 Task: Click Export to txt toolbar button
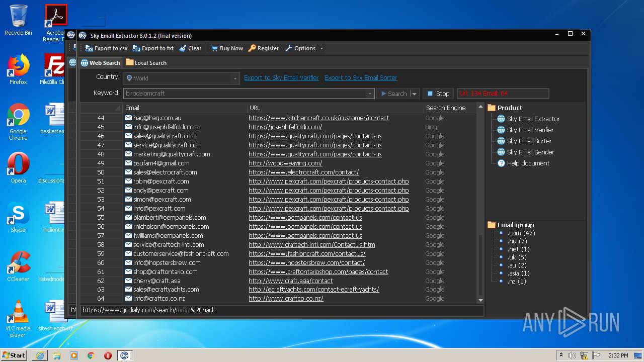153,48
